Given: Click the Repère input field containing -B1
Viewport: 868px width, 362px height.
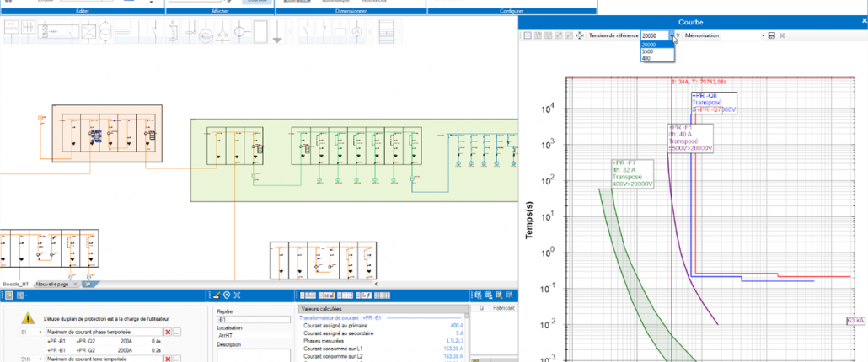Looking at the screenshot, I should 254,319.
